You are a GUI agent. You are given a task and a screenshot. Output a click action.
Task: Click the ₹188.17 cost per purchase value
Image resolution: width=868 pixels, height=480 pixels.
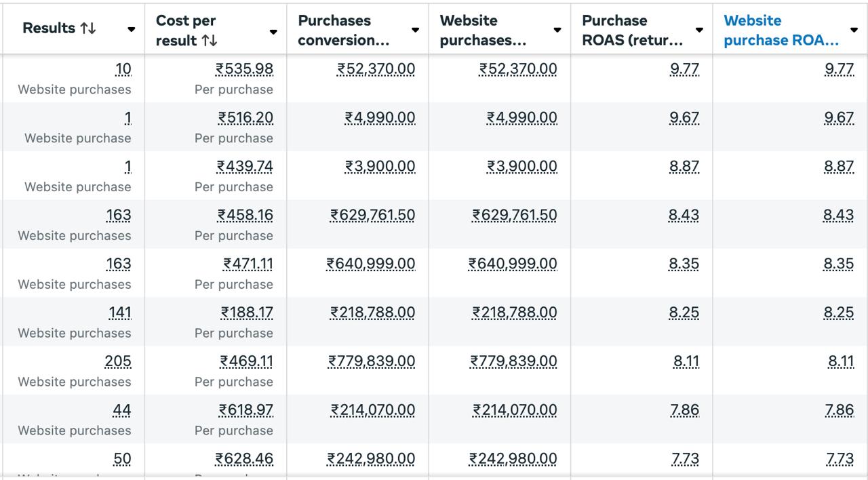(x=247, y=313)
